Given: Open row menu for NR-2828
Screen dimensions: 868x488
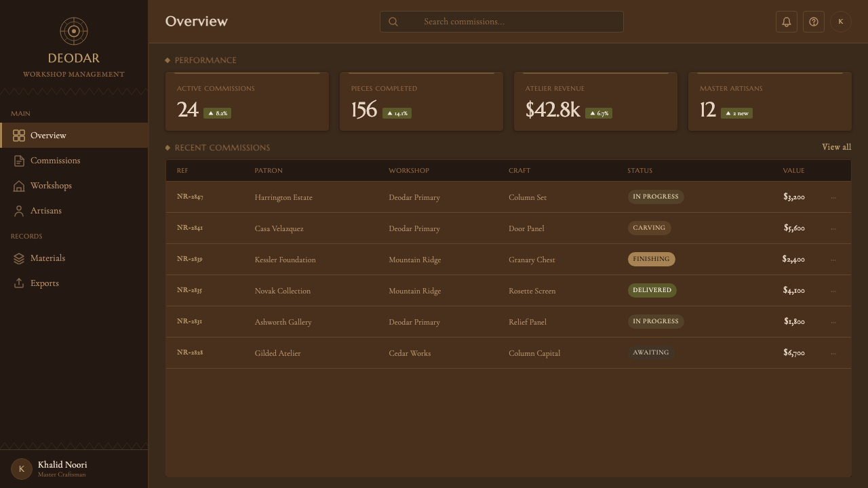Looking at the screenshot, I should tap(833, 353).
